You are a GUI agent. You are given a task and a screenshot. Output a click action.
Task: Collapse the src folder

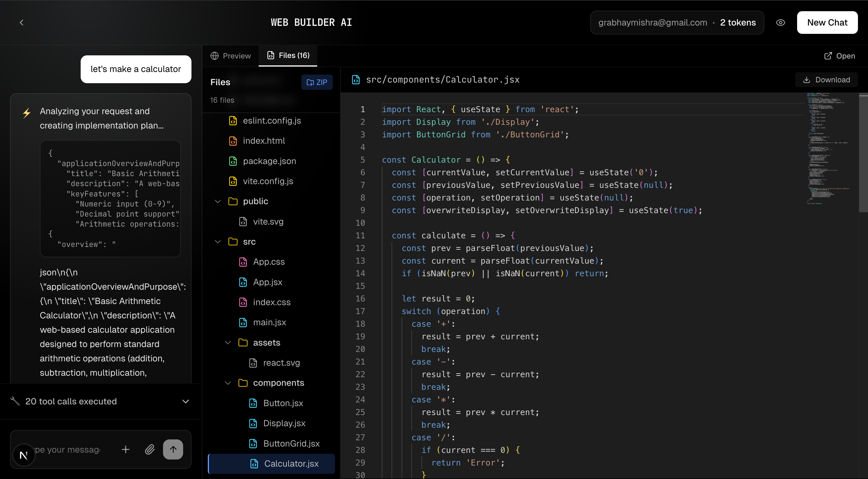[x=218, y=242]
